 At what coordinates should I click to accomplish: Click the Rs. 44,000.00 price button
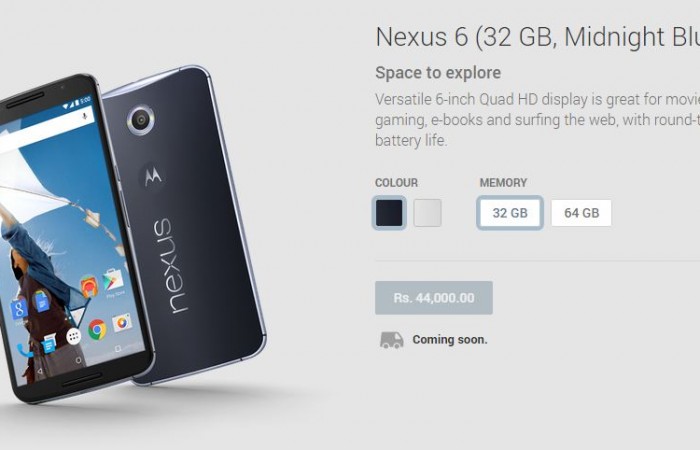(434, 298)
